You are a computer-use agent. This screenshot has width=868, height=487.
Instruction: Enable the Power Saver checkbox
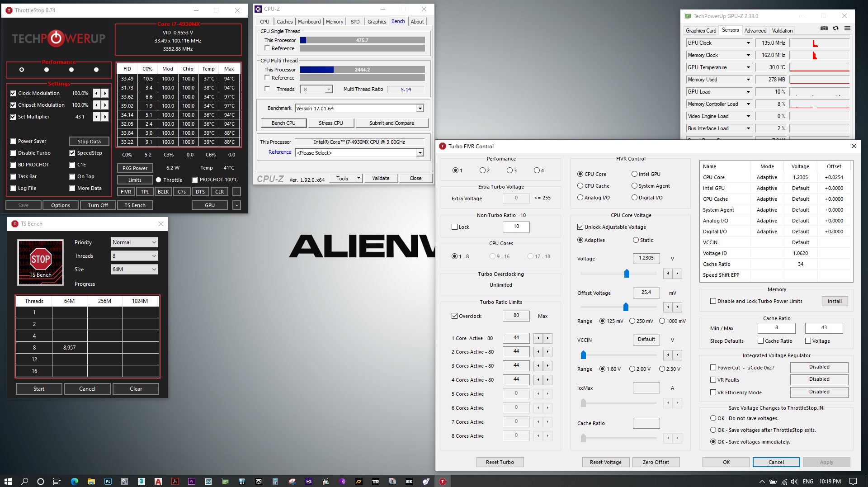tap(13, 141)
